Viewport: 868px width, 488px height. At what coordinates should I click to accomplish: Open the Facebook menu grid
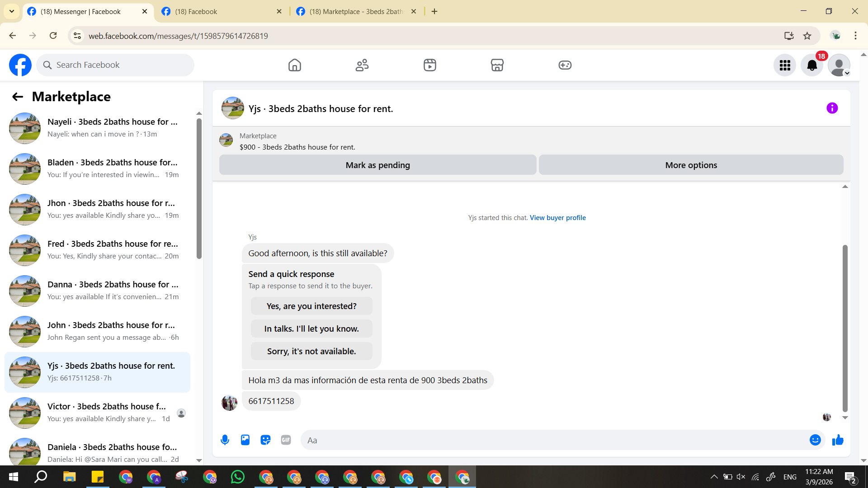pyautogui.click(x=785, y=66)
